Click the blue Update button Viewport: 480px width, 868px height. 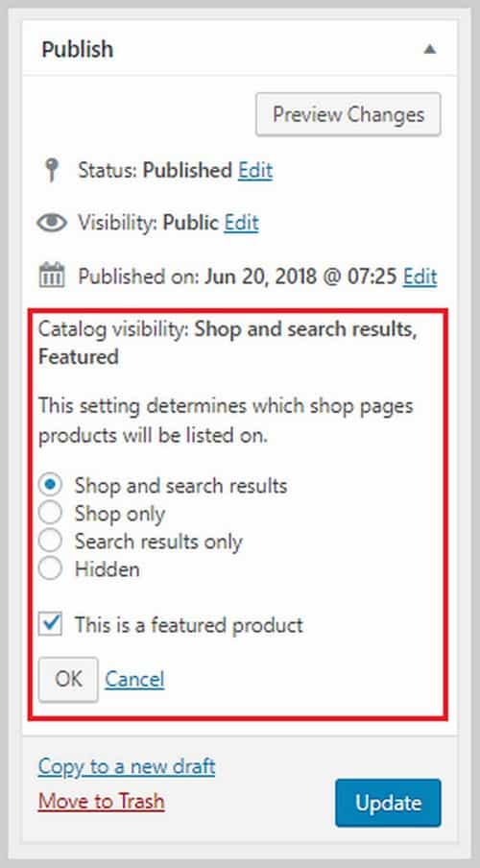click(388, 803)
